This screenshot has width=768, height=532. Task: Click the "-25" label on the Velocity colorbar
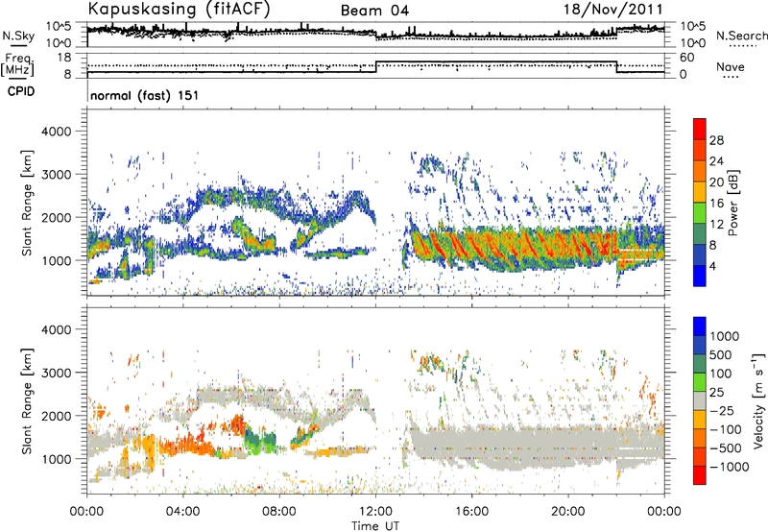coord(721,410)
